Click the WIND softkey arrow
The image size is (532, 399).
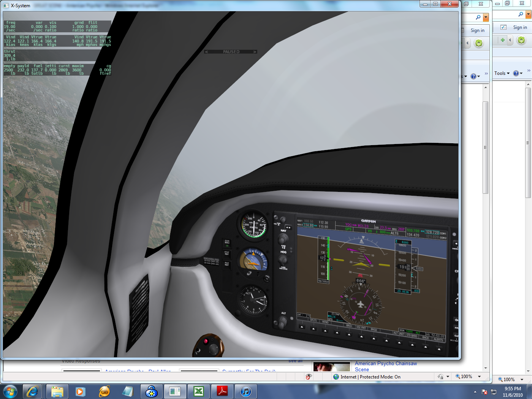[325, 330]
